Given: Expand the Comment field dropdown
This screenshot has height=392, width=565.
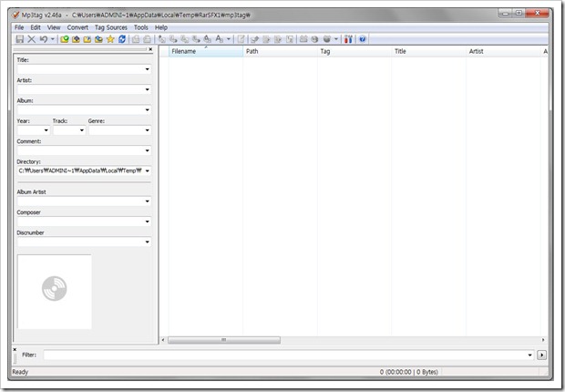Looking at the screenshot, I should (x=147, y=150).
